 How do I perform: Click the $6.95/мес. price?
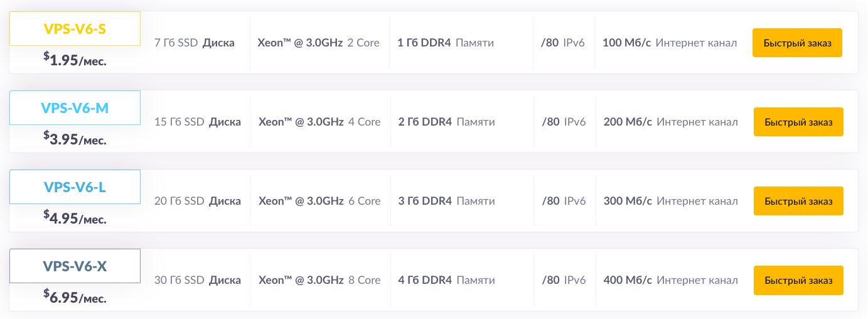[75, 297]
